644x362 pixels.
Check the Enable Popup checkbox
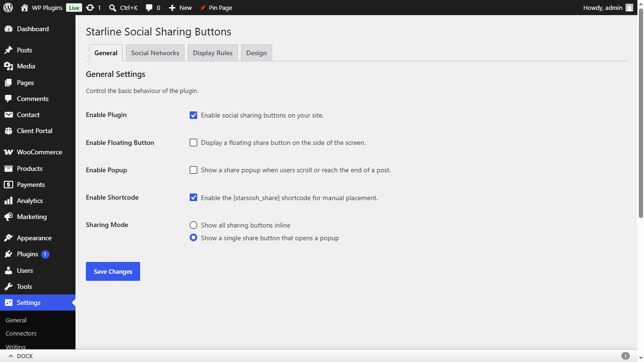click(193, 170)
